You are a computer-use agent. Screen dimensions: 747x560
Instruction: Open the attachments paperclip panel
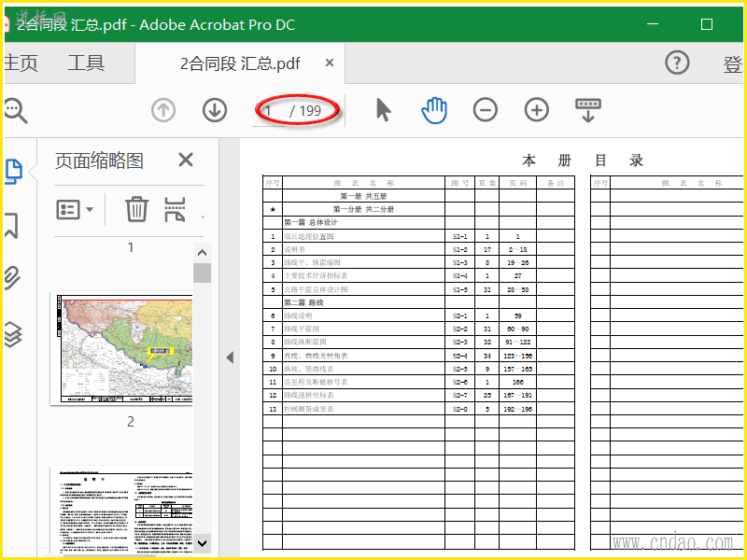pos(12,278)
